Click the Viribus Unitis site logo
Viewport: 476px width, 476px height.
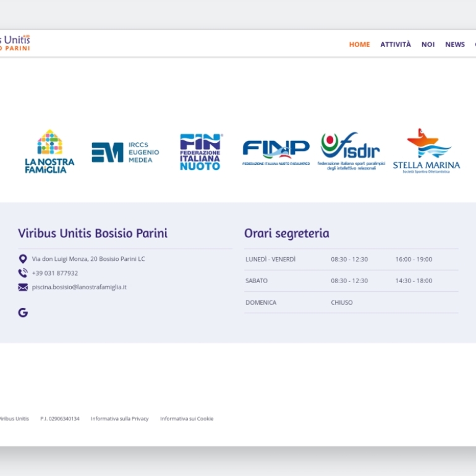pos(15,43)
